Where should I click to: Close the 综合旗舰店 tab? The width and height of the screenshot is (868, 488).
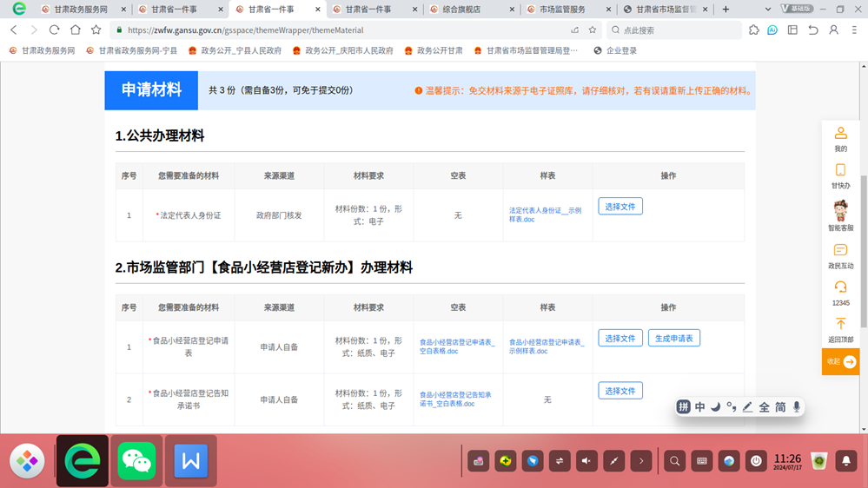click(x=512, y=10)
